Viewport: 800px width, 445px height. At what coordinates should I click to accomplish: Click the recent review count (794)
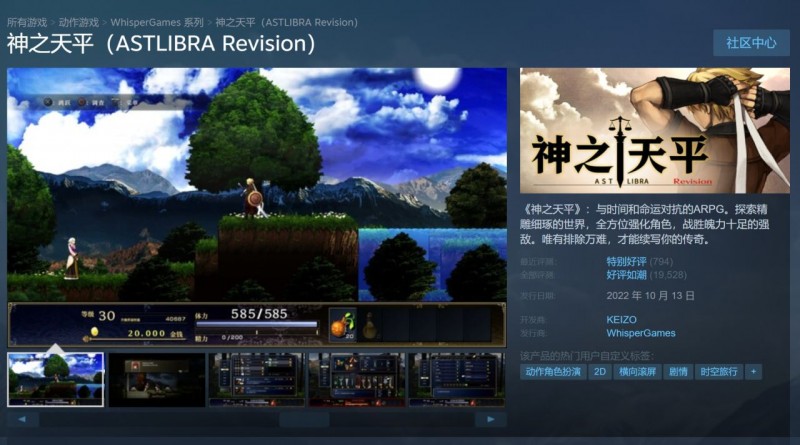click(661, 262)
